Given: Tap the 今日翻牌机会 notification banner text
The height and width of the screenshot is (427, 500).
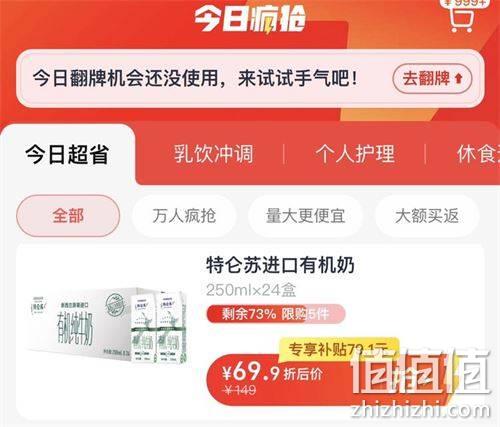Looking at the screenshot, I should [x=196, y=79].
